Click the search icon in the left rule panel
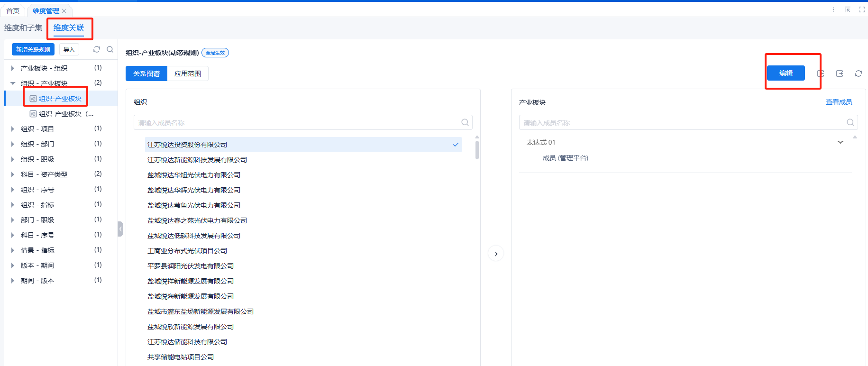This screenshot has height=366, width=868. (x=110, y=49)
